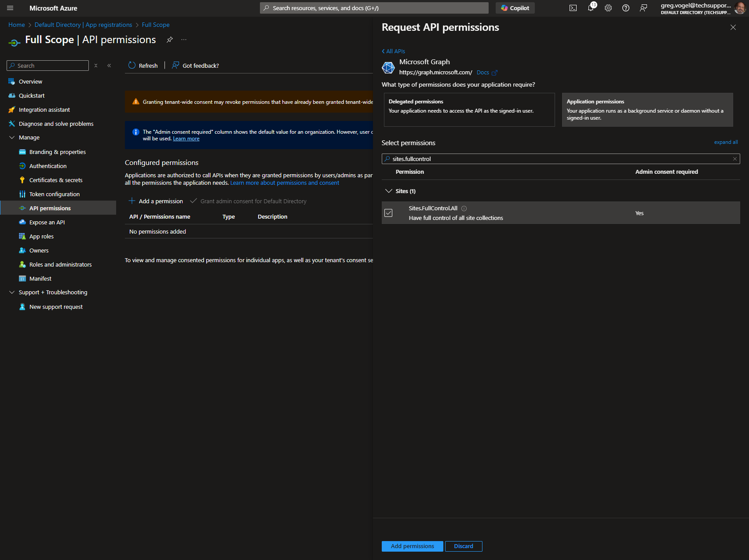The width and height of the screenshot is (749, 560).
Task: Click the help question mark icon
Action: point(626,8)
